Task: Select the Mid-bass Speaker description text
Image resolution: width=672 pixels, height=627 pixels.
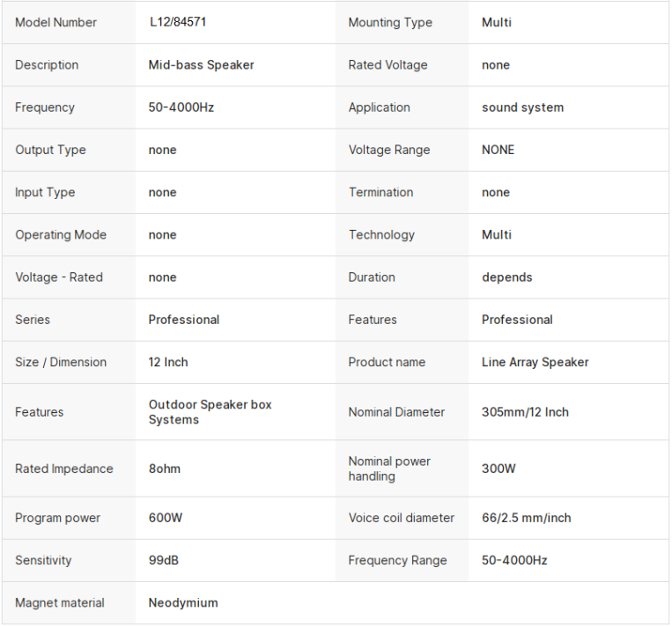Action: (x=201, y=65)
